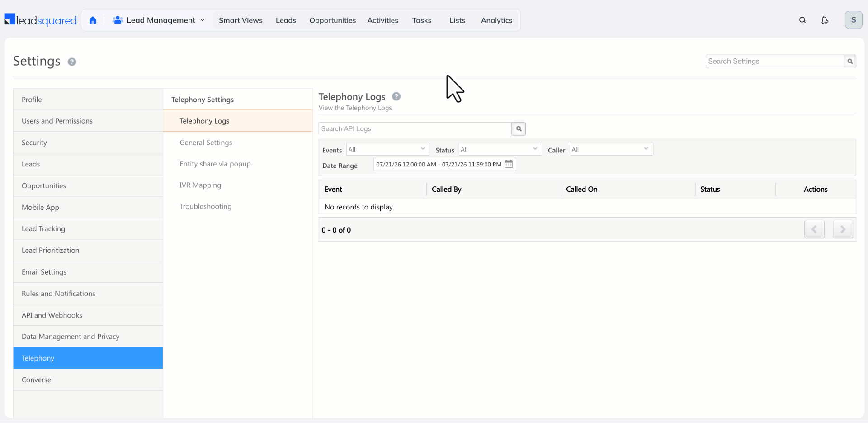Viewport: 868px width, 423px height.
Task: Open Telephony Logs submenu item
Action: (238, 121)
